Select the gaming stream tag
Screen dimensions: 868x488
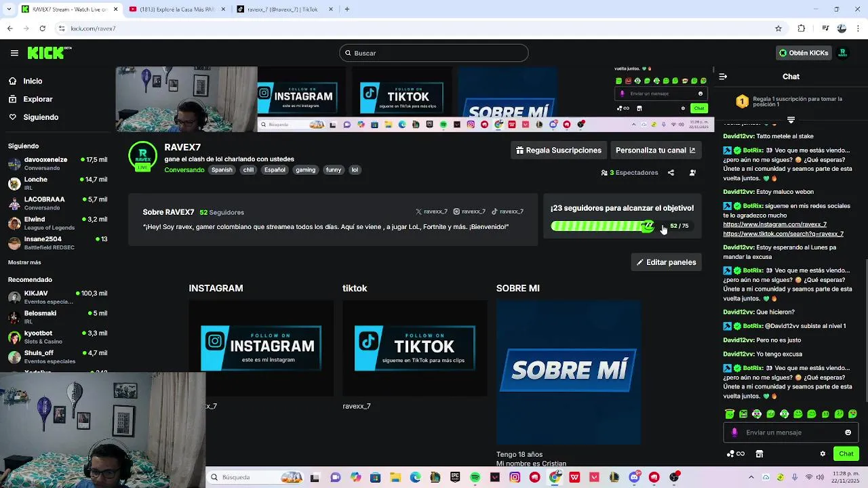coord(305,170)
